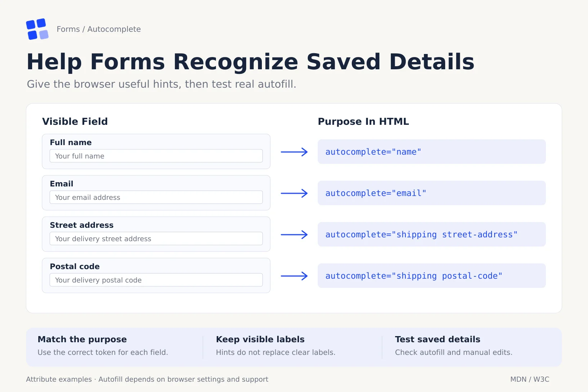Click "Hints do not replace clear labels."

click(276, 352)
